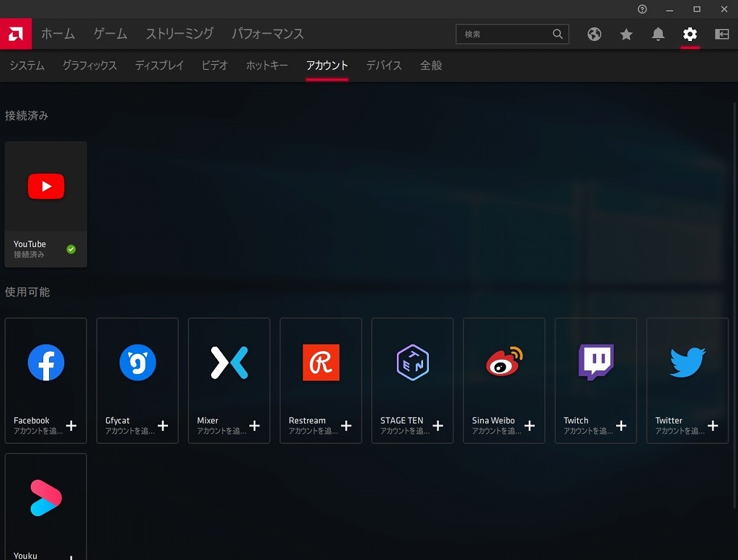Viewport: 738px width, 560px height.
Task: Select the Twitch logo
Action: pyautogui.click(x=596, y=363)
